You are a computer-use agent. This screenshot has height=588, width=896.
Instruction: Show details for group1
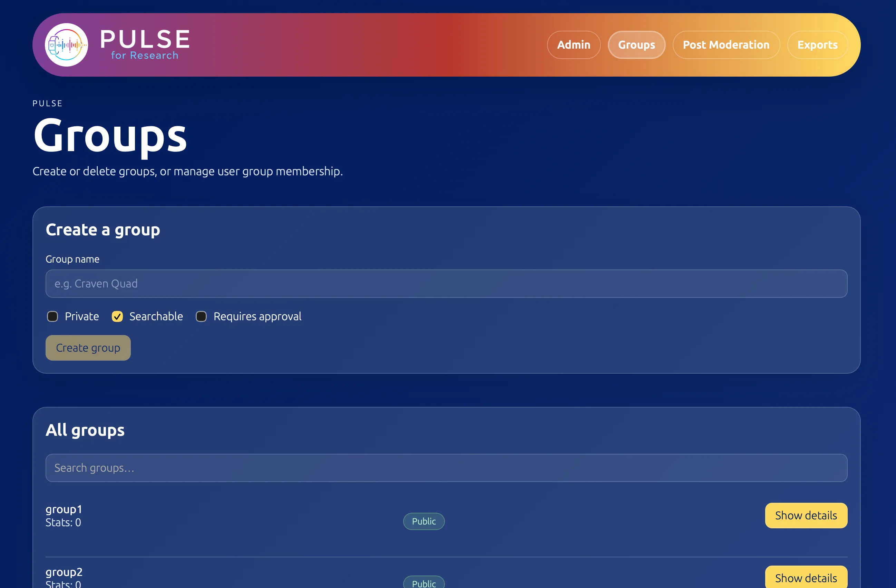pos(806,515)
